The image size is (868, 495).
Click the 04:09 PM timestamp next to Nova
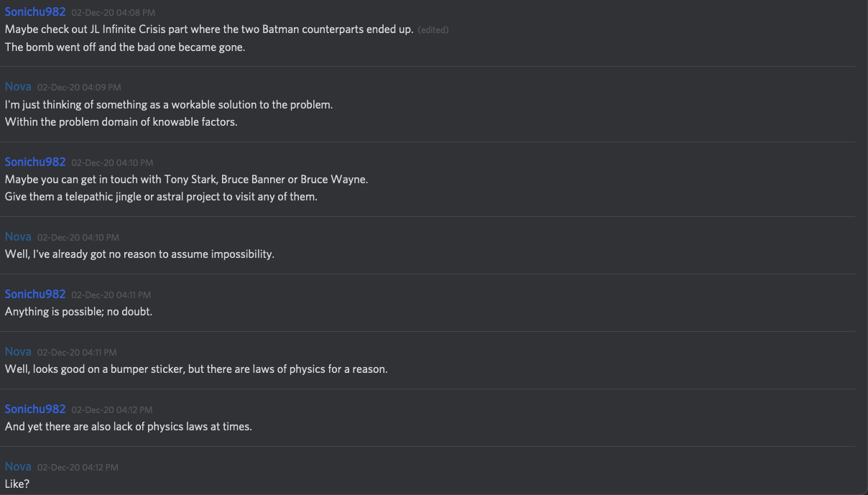pyautogui.click(x=79, y=88)
